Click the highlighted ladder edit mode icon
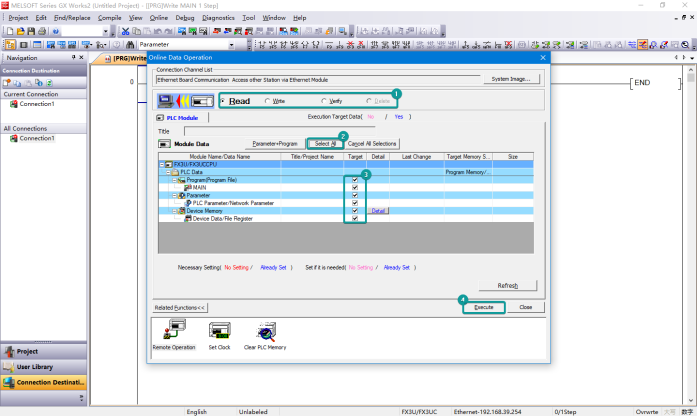The width and height of the screenshot is (697, 416). click(x=642, y=44)
